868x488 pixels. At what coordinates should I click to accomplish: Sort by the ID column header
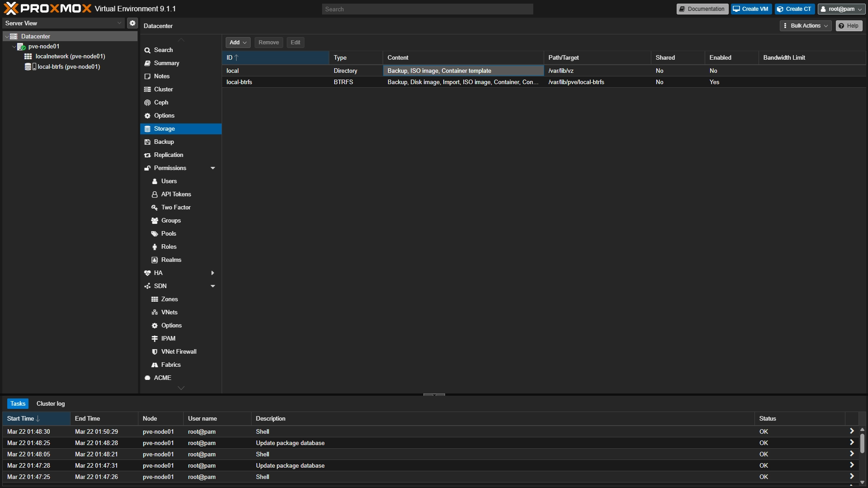pyautogui.click(x=276, y=58)
